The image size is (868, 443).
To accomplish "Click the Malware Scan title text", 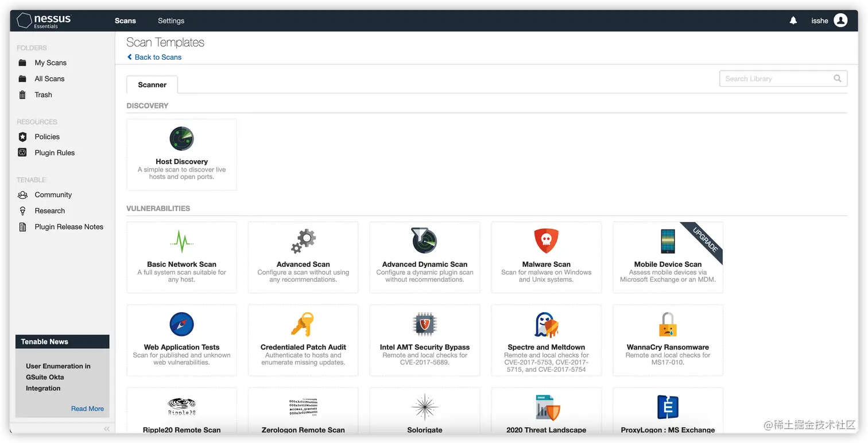I will (x=547, y=265).
